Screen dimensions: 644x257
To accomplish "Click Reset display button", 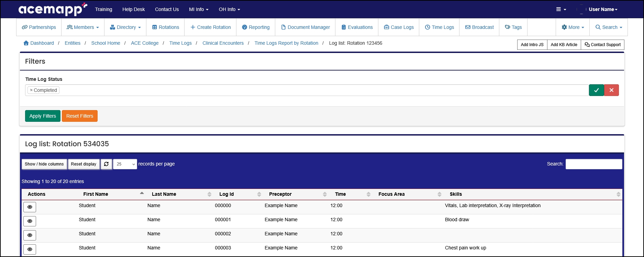I will [x=84, y=164].
